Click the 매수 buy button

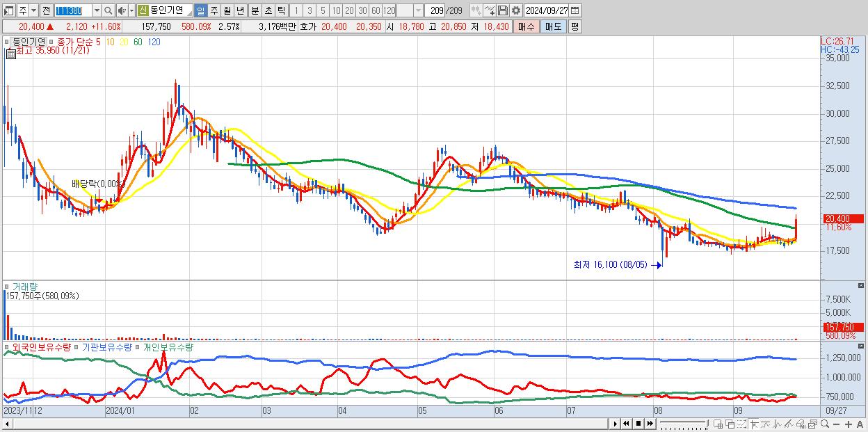527,26
